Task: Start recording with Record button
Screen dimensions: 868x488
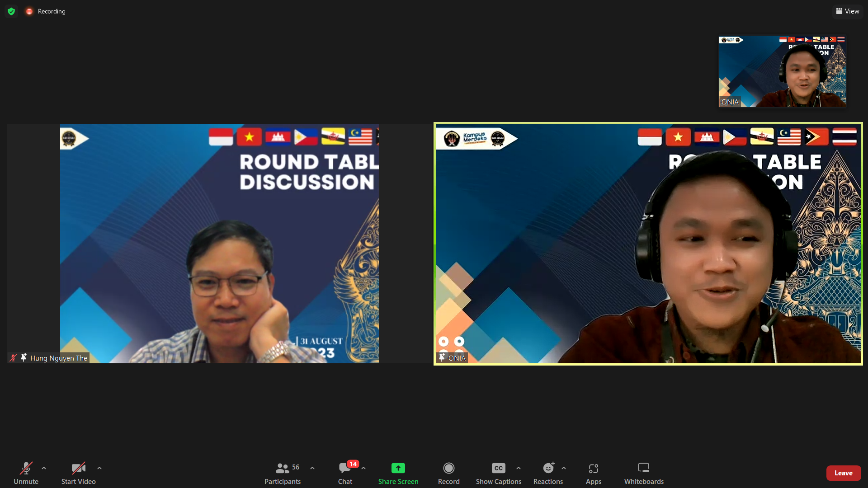Action: click(448, 472)
